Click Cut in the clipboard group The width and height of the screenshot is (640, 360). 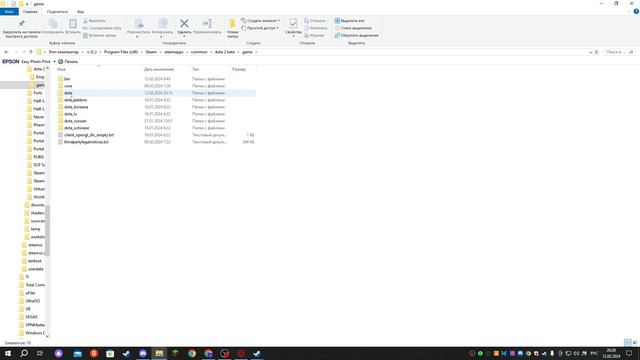[94, 20]
